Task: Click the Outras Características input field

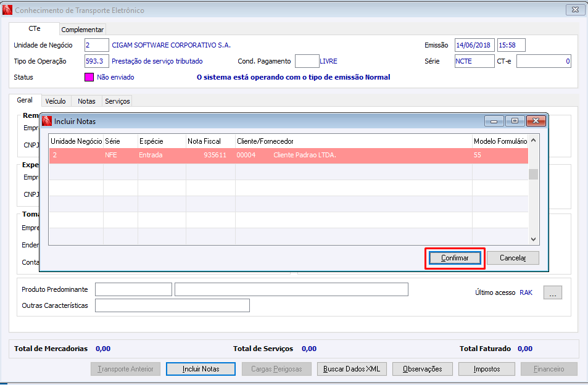Action: point(173,305)
